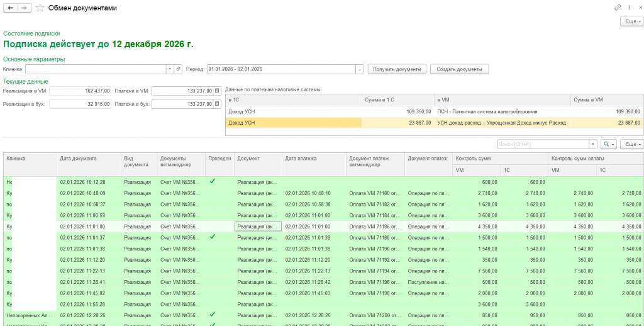644x326 pixels.
Task: Click Проведен checkmark in 11:01:37 row
Action: (x=213, y=237)
